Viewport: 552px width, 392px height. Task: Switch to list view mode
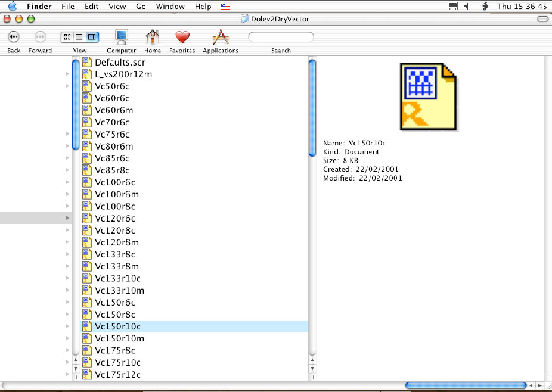click(x=79, y=36)
